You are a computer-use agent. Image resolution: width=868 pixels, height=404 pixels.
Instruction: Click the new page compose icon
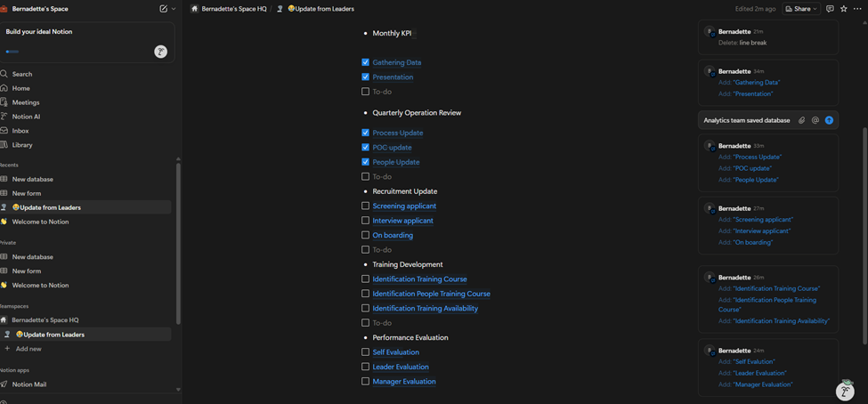click(x=163, y=9)
